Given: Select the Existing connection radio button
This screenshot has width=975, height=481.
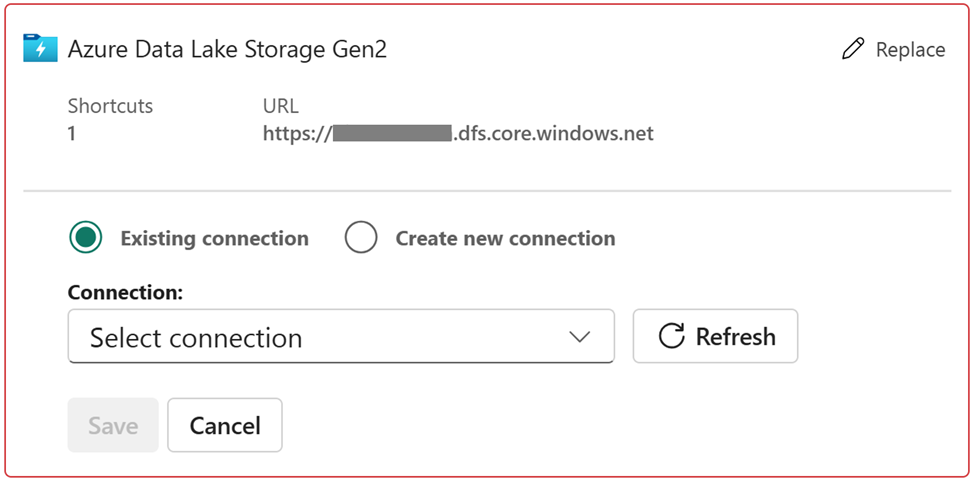Looking at the screenshot, I should coord(86,238).
